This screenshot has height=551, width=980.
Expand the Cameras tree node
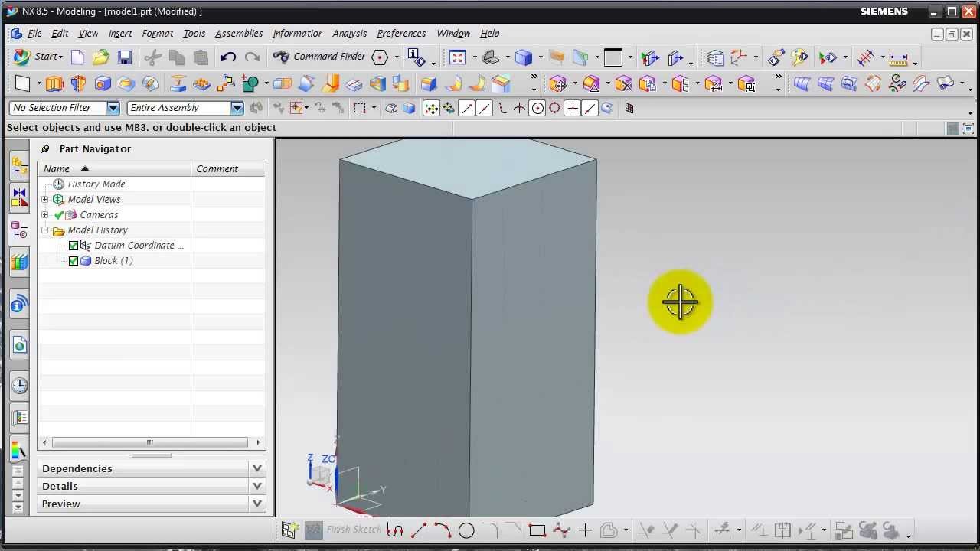[44, 215]
